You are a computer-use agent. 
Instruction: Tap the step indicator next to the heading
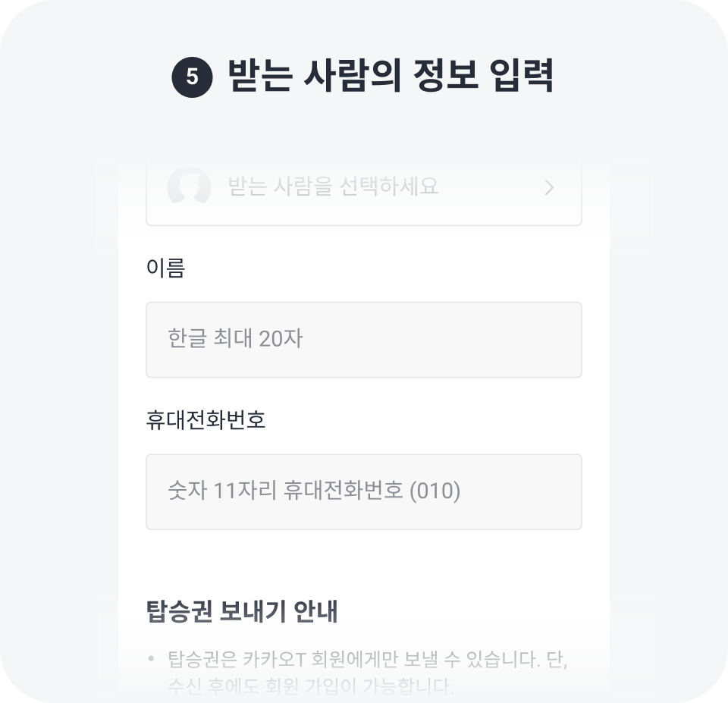[x=192, y=75]
